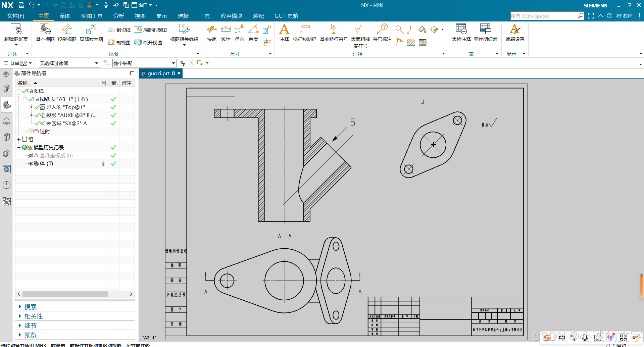Select the 断开视图 broken view tool
The width and height of the screenshot is (644, 347).
point(148,42)
